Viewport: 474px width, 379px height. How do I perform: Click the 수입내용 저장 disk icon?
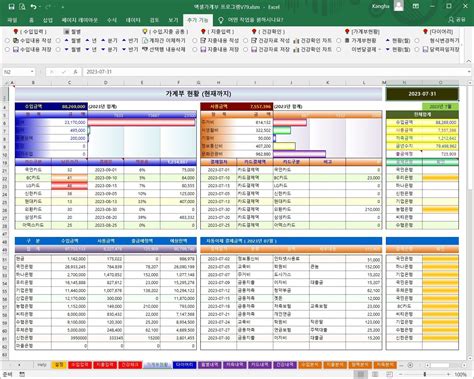[x=16, y=49]
